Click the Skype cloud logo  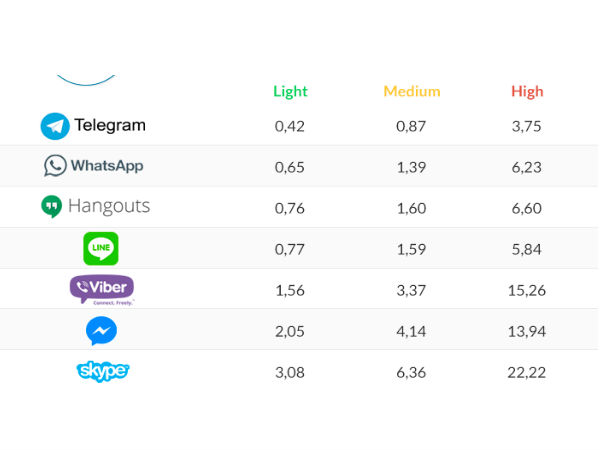103,371
